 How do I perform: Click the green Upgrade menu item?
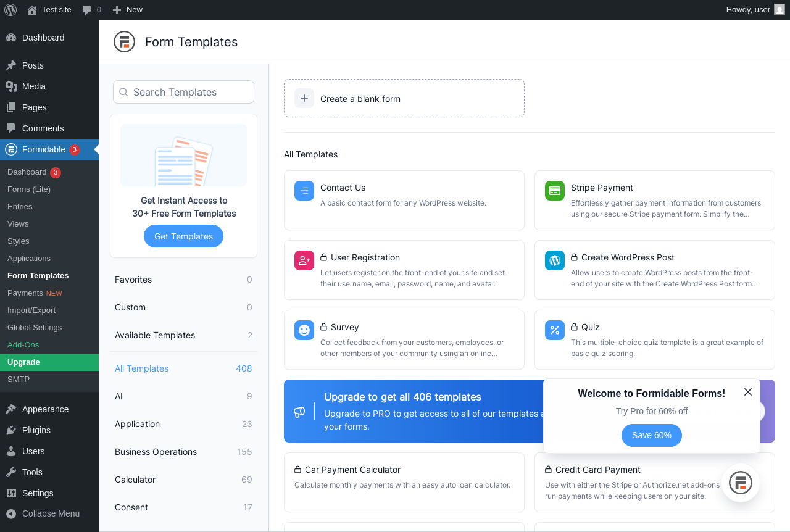[49, 362]
